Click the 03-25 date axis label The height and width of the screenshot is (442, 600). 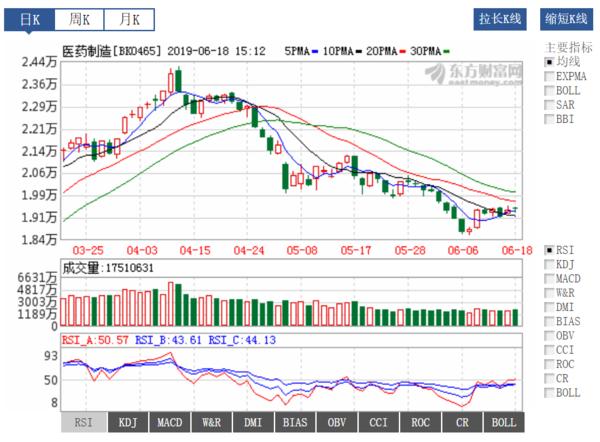[88, 251]
